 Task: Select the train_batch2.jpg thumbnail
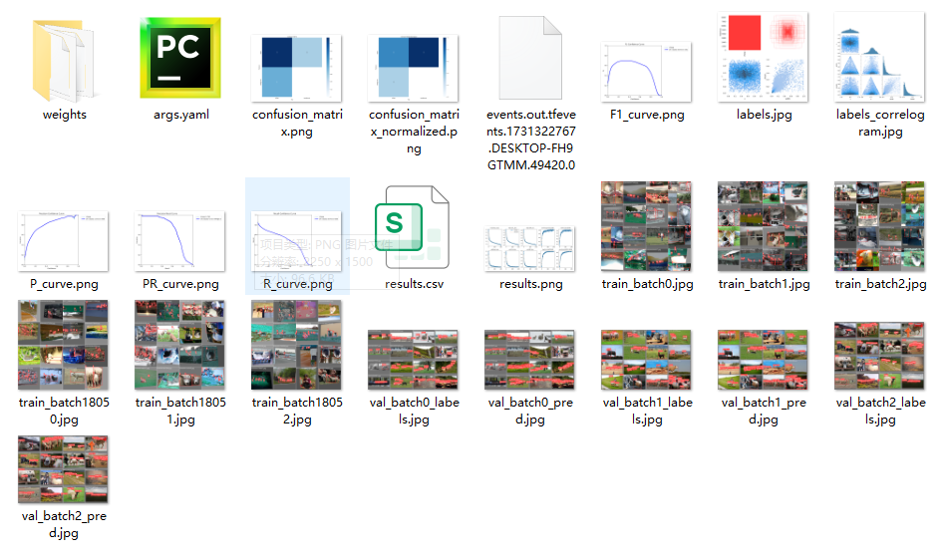[x=879, y=226]
